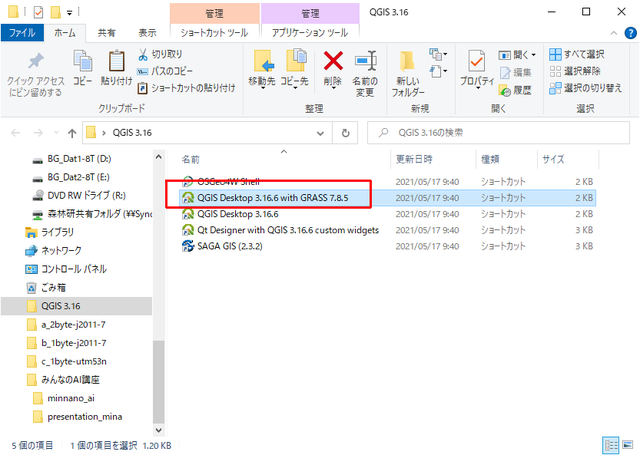
Task: Invert the selection with 選択の切り替え
Action: click(x=585, y=88)
